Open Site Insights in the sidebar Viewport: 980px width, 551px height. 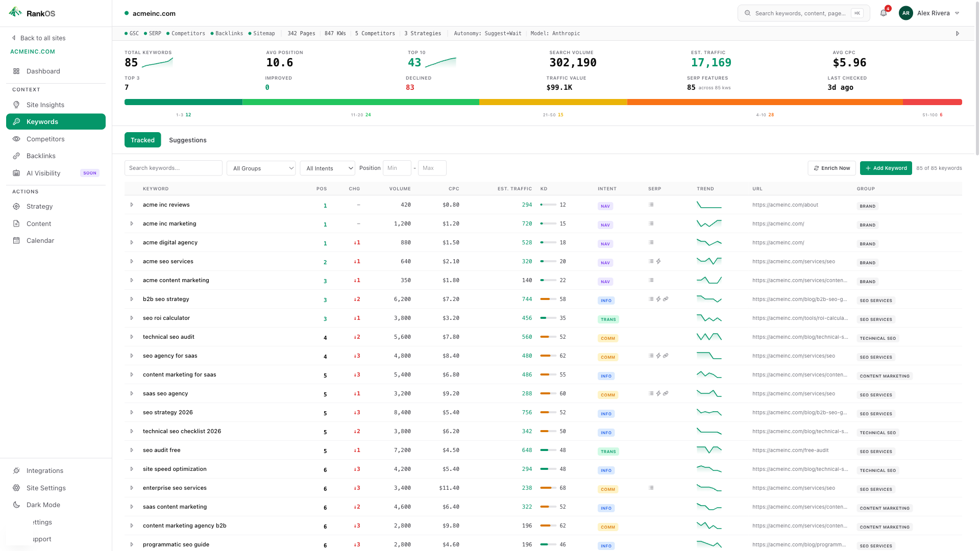[x=45, y=105]
